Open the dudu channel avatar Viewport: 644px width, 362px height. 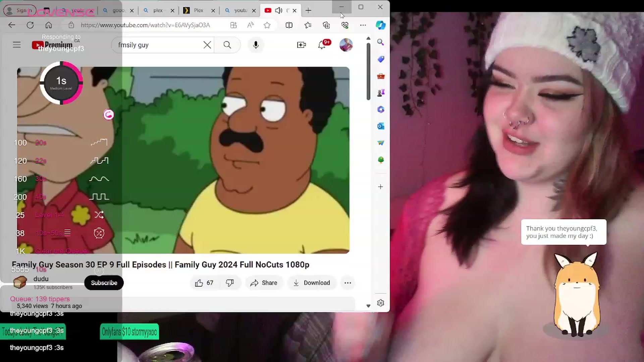click(x=20, y=282)
